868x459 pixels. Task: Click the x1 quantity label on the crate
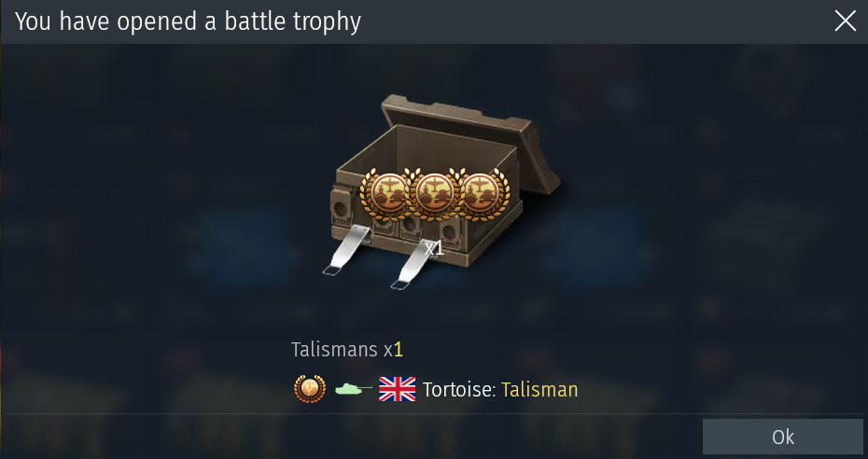(435, 249)
